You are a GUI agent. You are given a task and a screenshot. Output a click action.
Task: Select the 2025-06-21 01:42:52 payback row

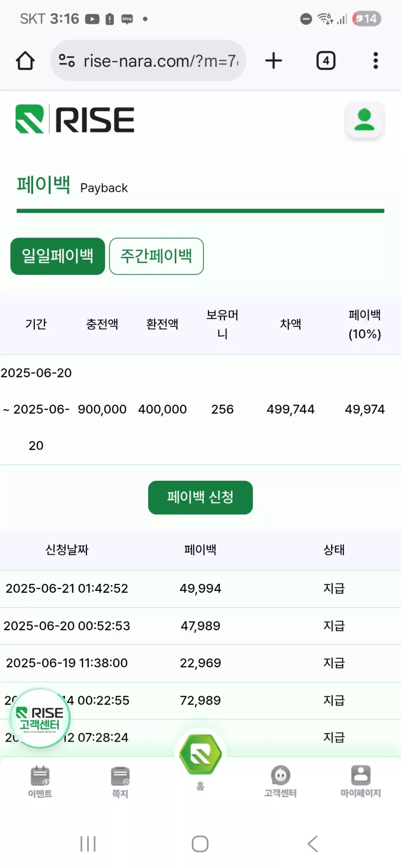point(200,589)
